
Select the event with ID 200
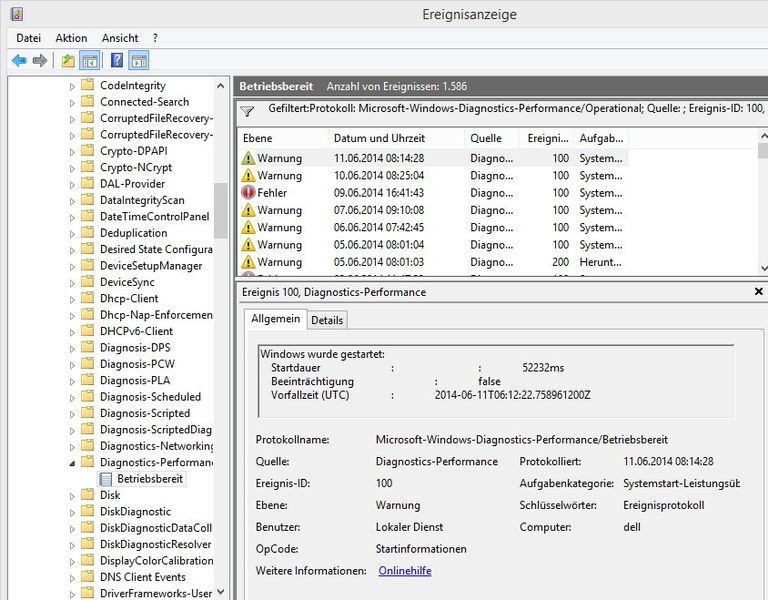point(433,262)
